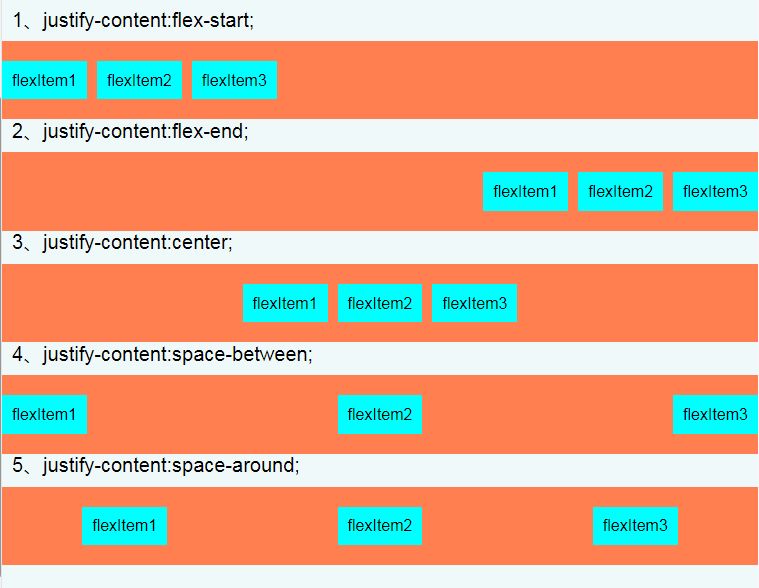Click flexItem1 in the space-between row
Image resolution: width=759 pixels, height=588 pixels.
[x=44, y=414]
